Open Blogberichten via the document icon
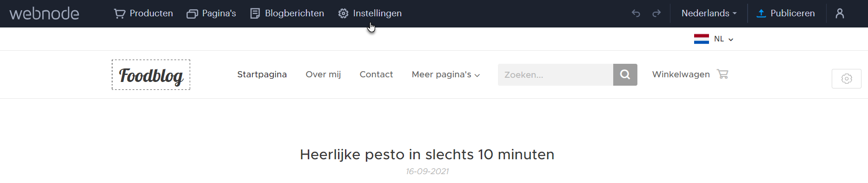 pos(255,14)
